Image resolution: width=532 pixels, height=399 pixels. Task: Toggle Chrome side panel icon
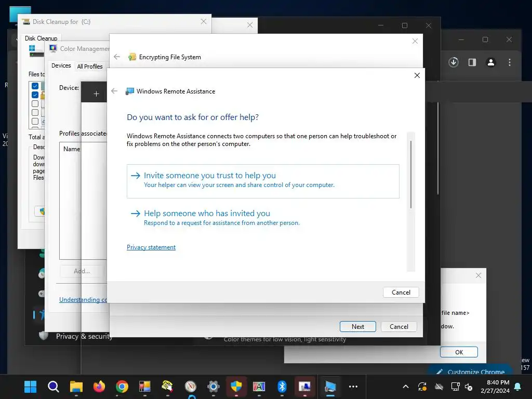point(472,62)
